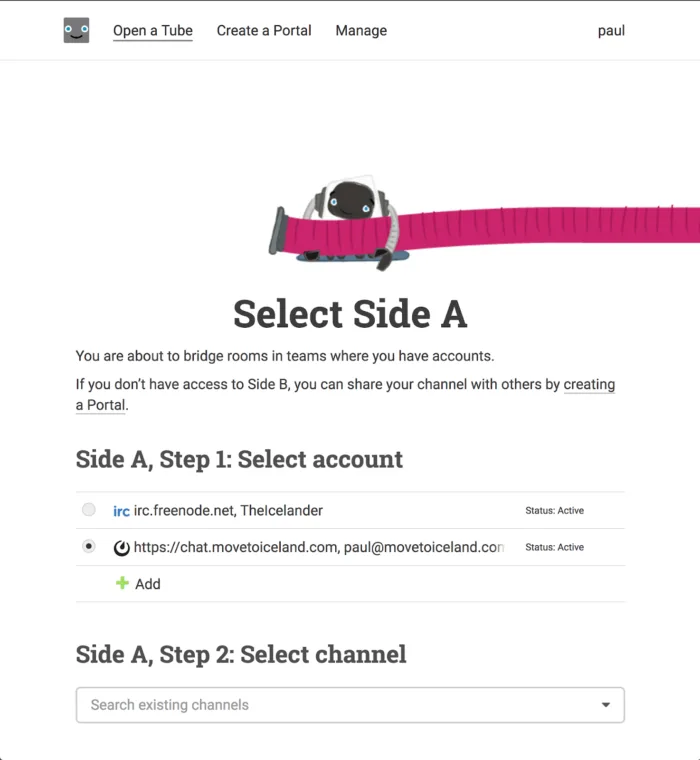Focus the Search existing channels field
This screenshot has width=700, height=760.
pos(350,705)
